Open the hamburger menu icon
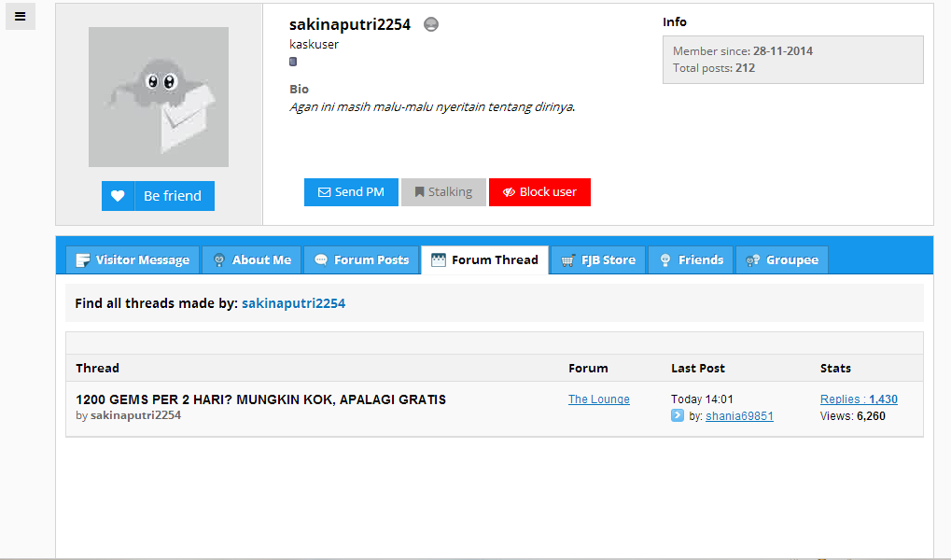 coord(20,17)
